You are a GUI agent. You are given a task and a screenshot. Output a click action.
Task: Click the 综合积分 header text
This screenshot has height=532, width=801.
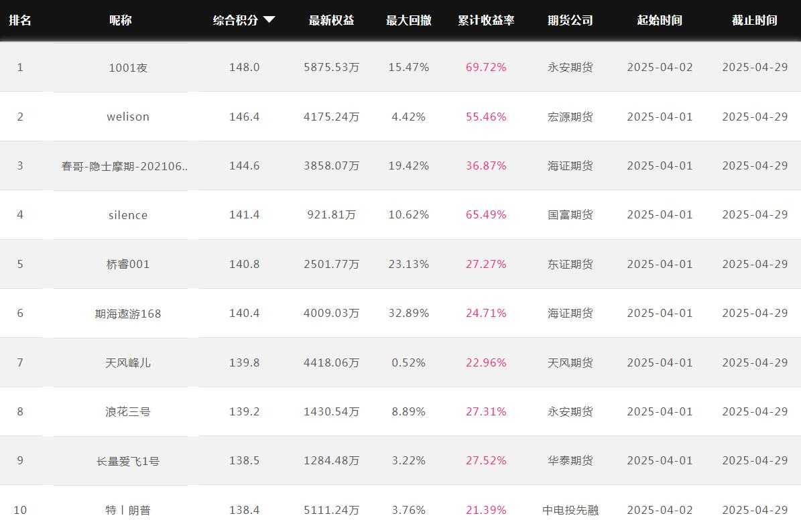click(235, 20)
